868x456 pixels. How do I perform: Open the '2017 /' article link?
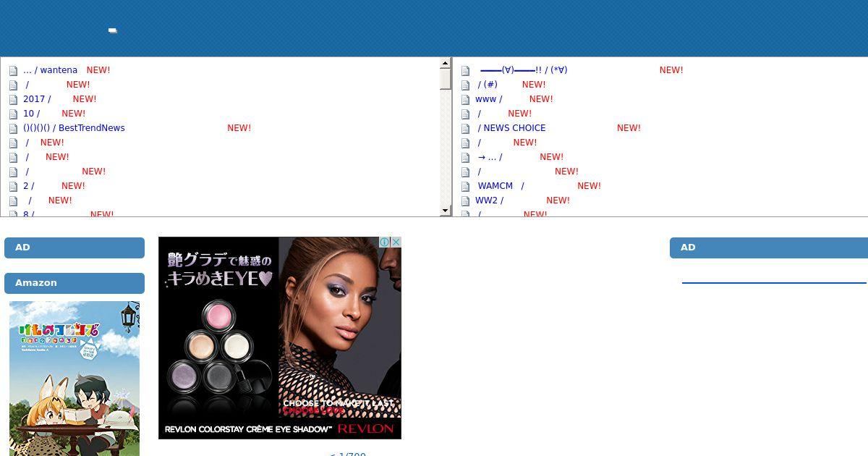pos(37,99)
